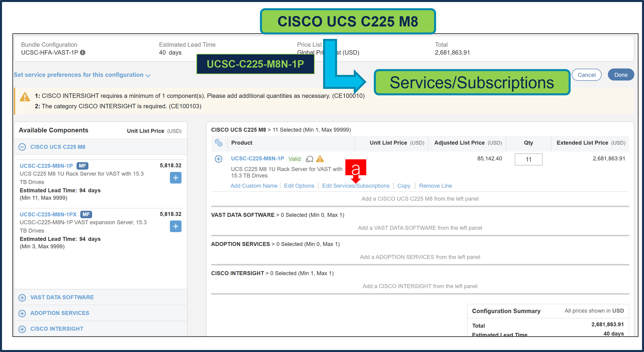Click the info icon next to UCSC-HFA-VAST-1P

click(83, 52)
